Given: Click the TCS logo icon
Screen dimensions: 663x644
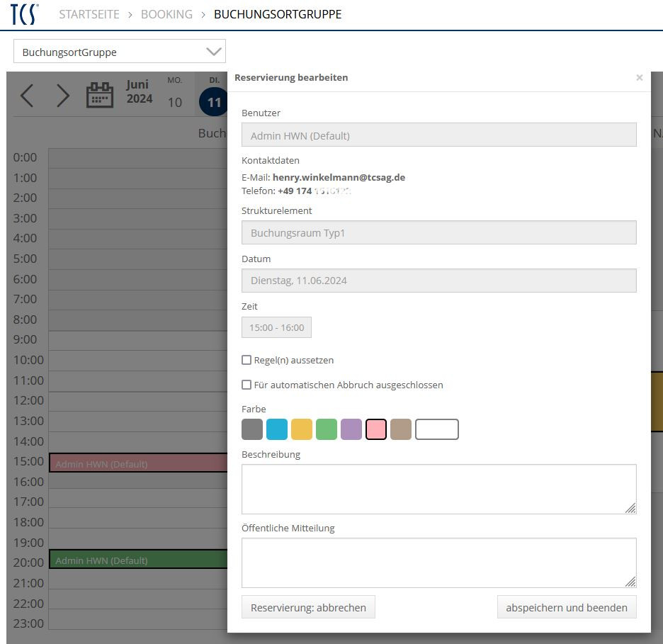Looking at the screenshot, I should pos(25,14).
